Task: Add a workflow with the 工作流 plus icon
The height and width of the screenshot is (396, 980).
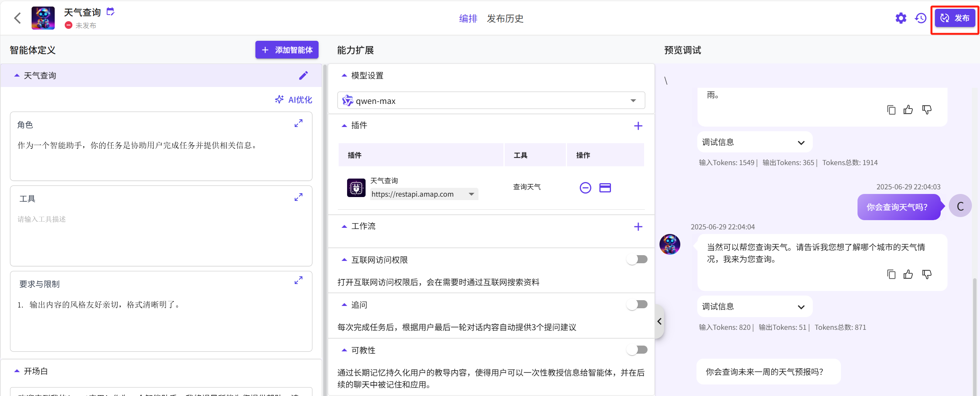Action: 638,227
